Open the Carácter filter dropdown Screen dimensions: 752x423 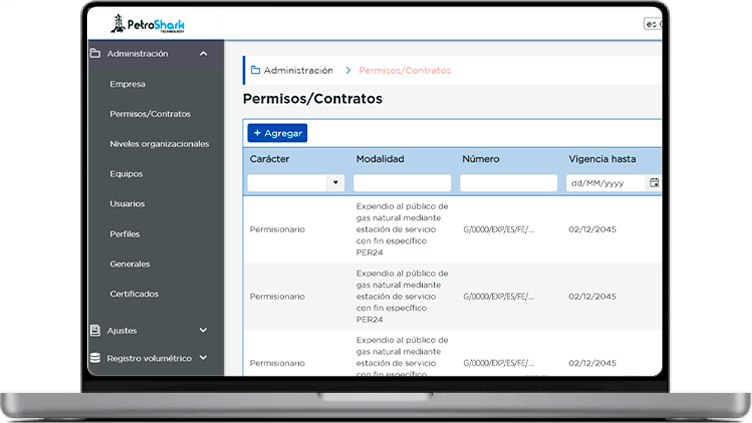pos(335,183)
